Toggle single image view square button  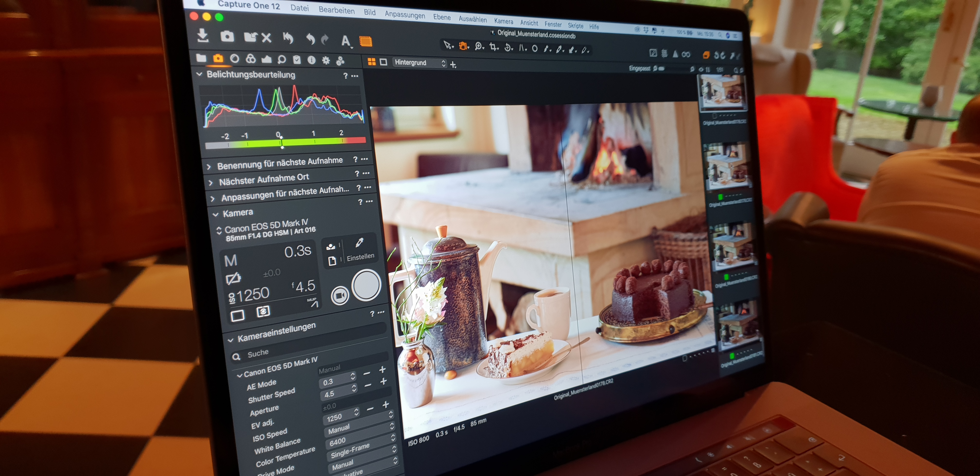[384, 62]
